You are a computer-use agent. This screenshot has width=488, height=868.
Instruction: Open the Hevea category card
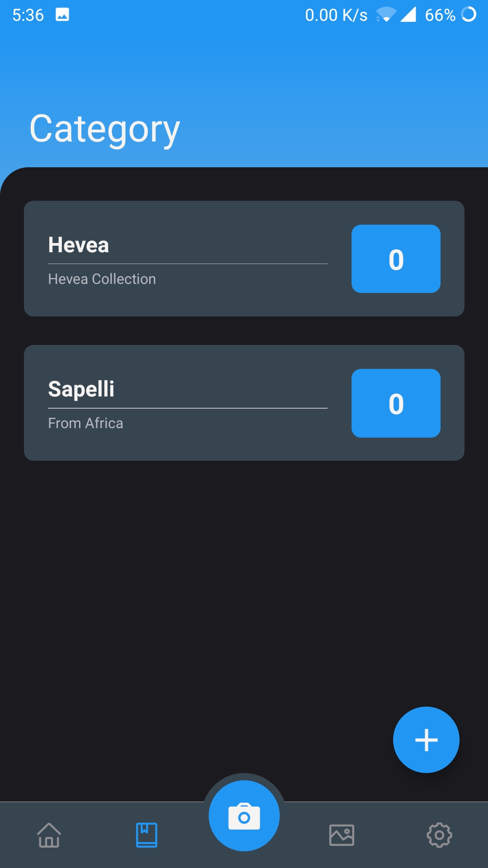(244, 259)
